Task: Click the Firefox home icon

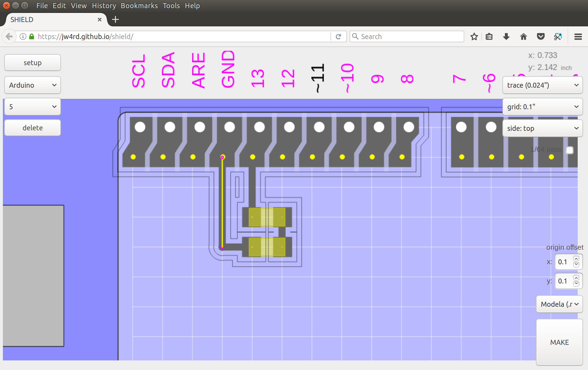Action: click(523, 37)
